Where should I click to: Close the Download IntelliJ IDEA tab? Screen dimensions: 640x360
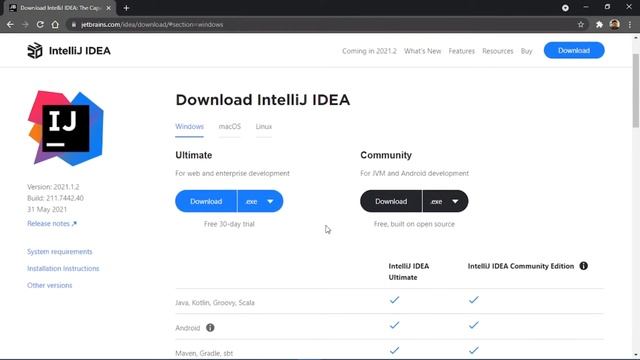click(108, 8)
